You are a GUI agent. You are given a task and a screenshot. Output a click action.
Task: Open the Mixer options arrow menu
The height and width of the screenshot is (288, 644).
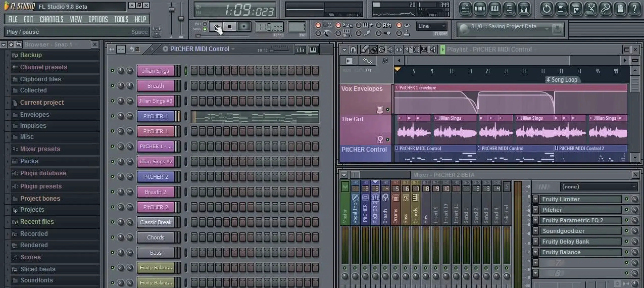click(x=344, y=175)
